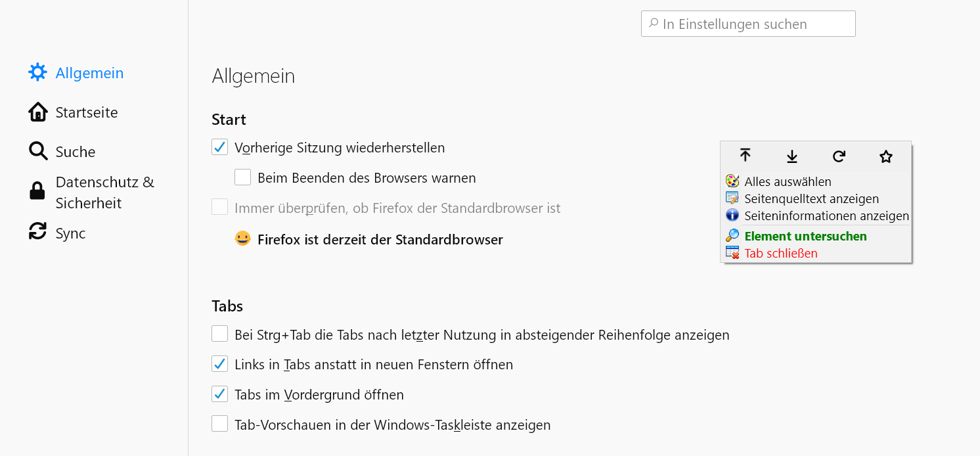Toggle "Tabs im Vordergrund öffnen" checkbox

[x=219, y=394]
